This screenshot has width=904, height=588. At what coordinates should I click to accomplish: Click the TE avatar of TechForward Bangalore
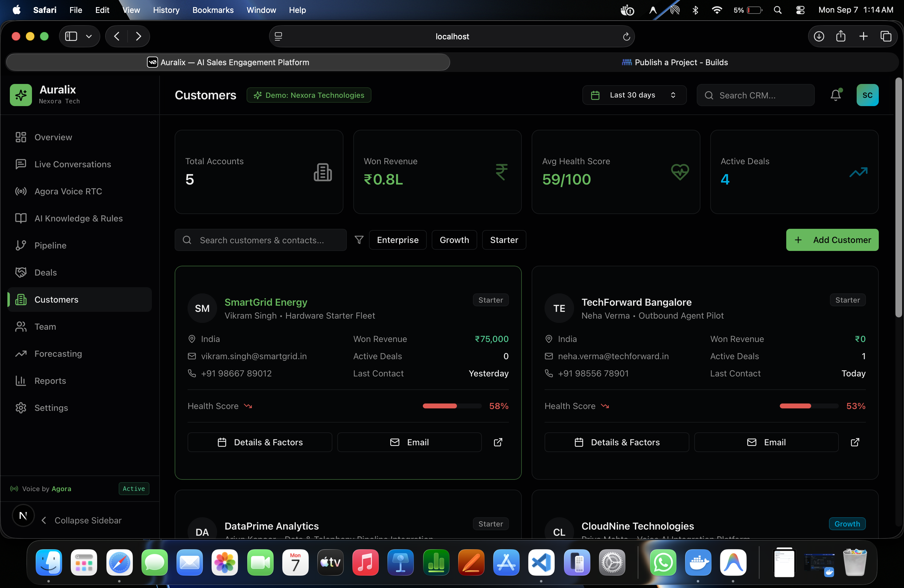point(559,308)
